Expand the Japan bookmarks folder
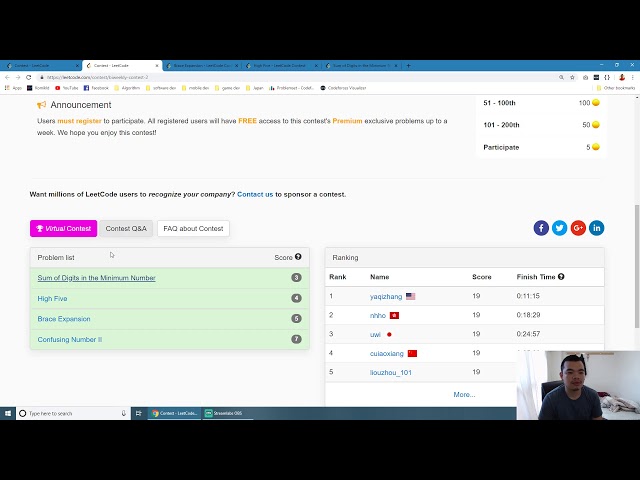Screen dimensions: 640x480 pos(255,88)
